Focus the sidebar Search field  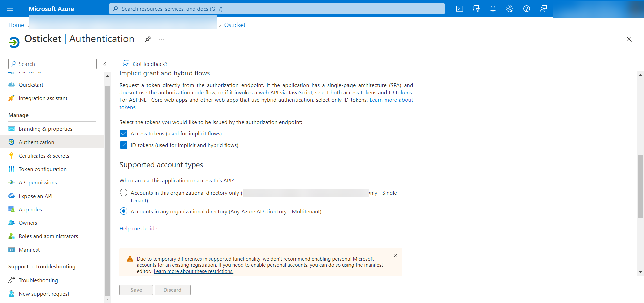52,64
